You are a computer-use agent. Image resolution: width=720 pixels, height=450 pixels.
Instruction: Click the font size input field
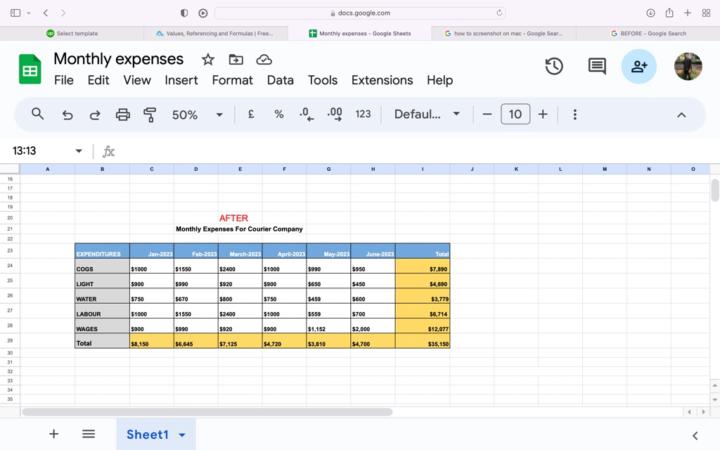(514, 114)
